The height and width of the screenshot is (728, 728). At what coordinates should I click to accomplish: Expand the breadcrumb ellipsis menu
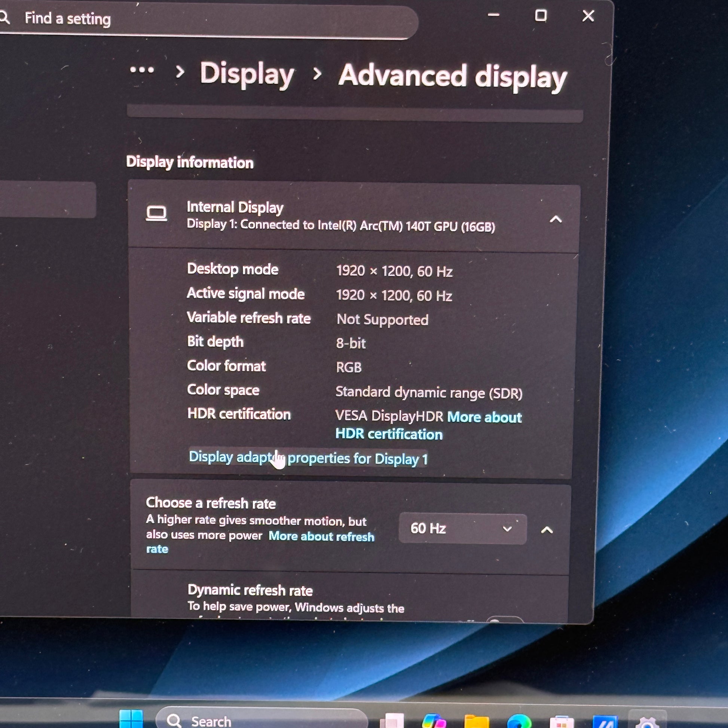142,70
